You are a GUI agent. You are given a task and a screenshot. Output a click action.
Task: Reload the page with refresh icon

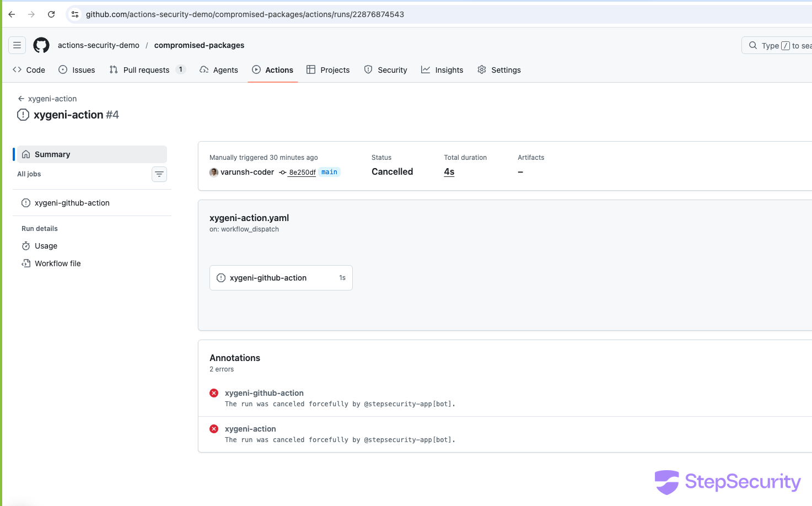tap(51, 14)
